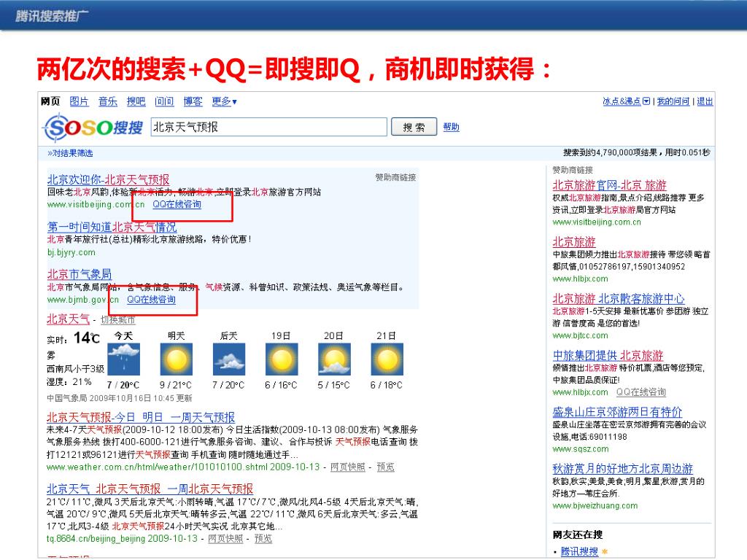The image size is (747, 560).
Task: Expand 对结果筛选 filter
Action: (70, 153)
